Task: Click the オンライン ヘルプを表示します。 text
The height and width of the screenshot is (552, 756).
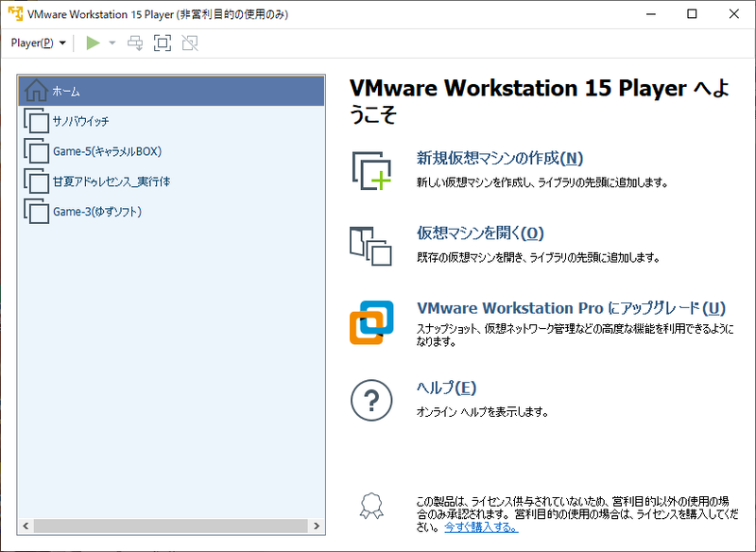Action: 482,412
